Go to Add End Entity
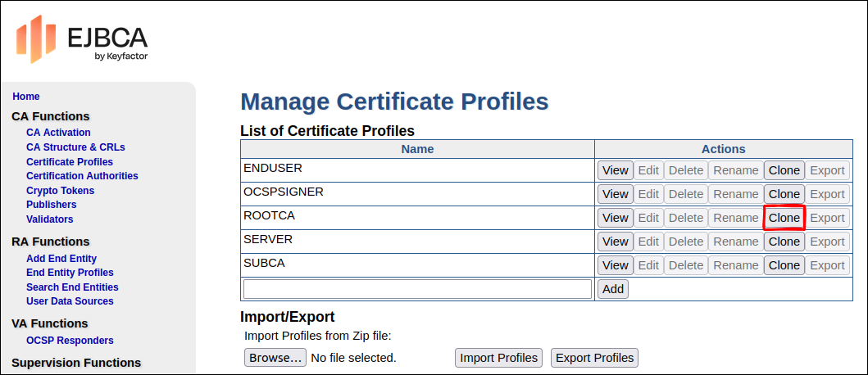 point(61,259)
